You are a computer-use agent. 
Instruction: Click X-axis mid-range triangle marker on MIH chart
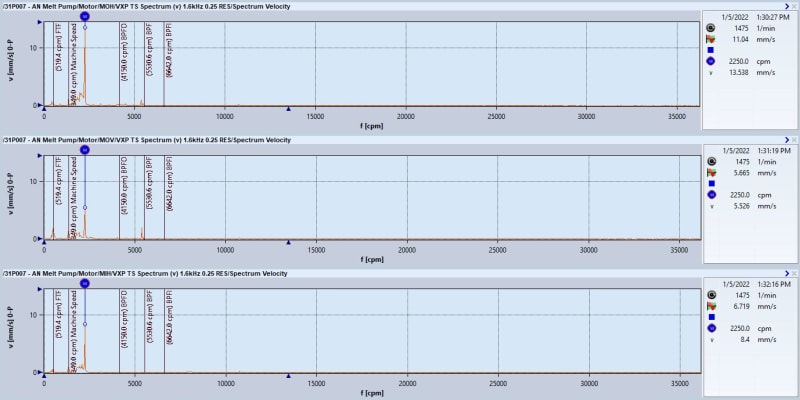pyautogui.click(x=288, y=376)
